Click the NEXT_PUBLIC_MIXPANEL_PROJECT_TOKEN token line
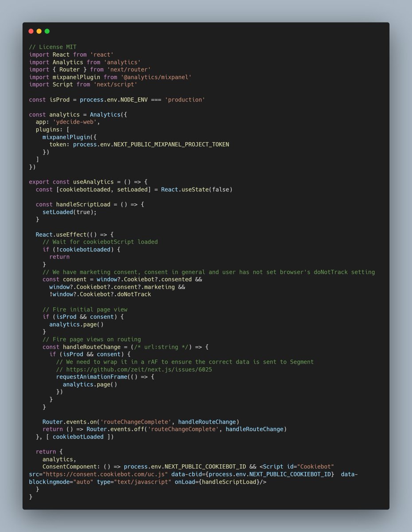 click(x=139, y=145)
